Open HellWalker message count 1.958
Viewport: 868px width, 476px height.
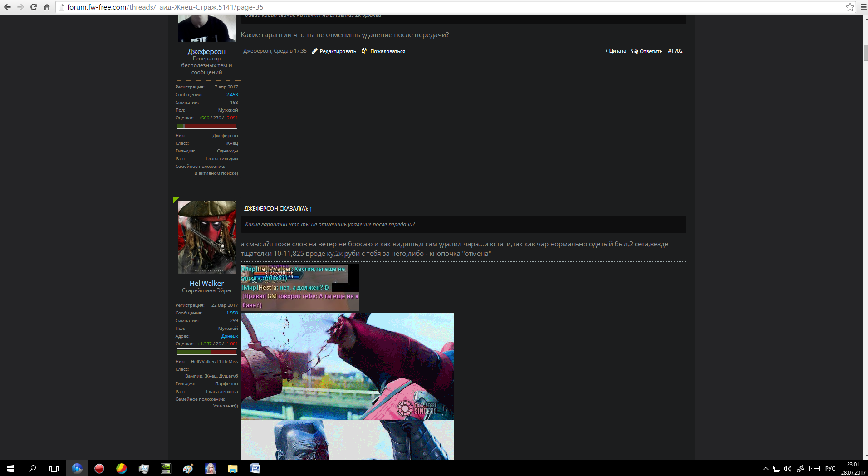coord(232,313)
